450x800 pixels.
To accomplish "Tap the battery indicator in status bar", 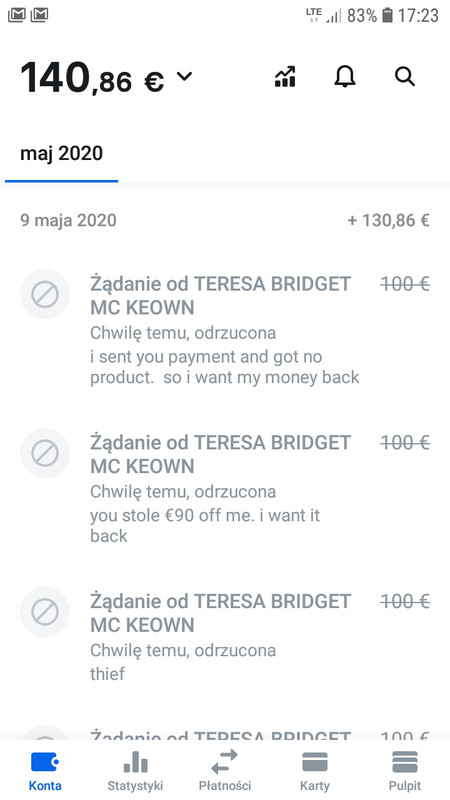I will (x=387, y=16).
